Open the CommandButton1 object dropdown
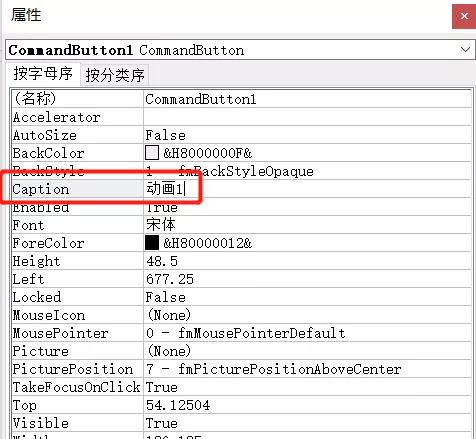Image resolution: width=476 pixels, height=439 pixels. pos(465,50)
